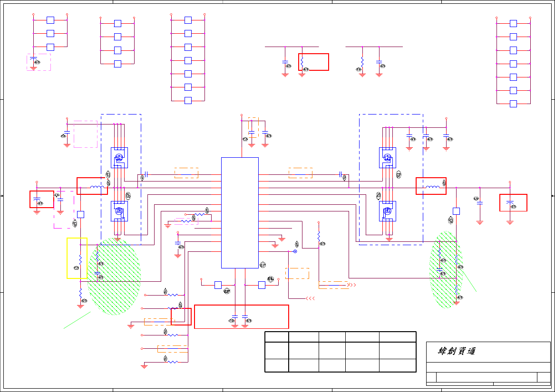
Task: Pick the polarized capacitor in the far-left red box
Action: pyautogui.click(x=37, y=200)
